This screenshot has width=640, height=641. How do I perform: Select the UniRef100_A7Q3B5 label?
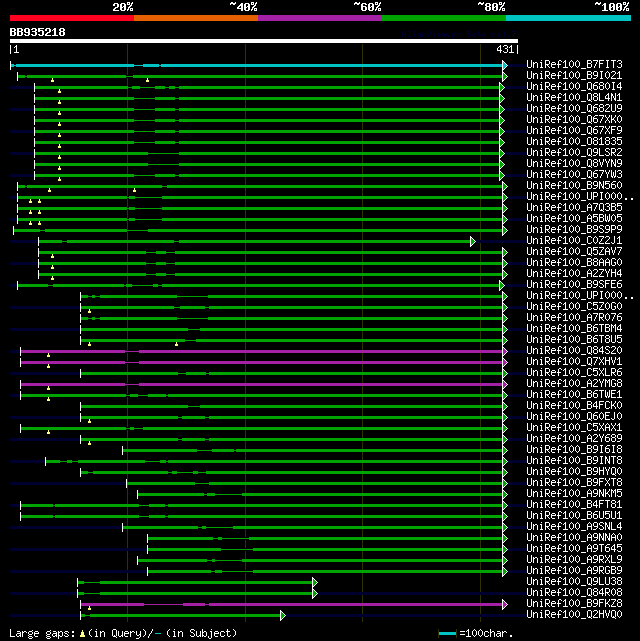pyautogui.click(x=574, y=207)
